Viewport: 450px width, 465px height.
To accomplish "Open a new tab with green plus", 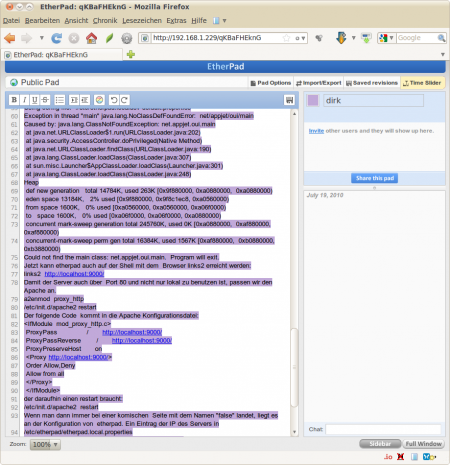I will tap(131, 54).
